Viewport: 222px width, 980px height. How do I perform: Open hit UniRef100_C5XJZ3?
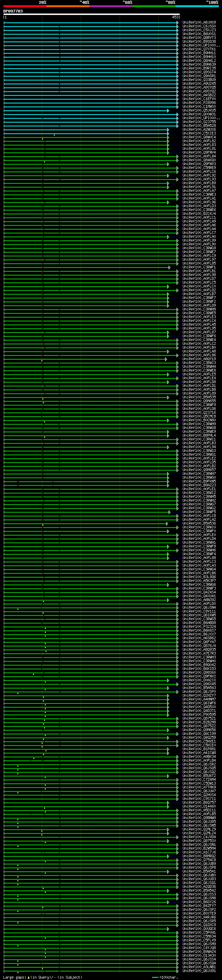(x=199, y=30)
